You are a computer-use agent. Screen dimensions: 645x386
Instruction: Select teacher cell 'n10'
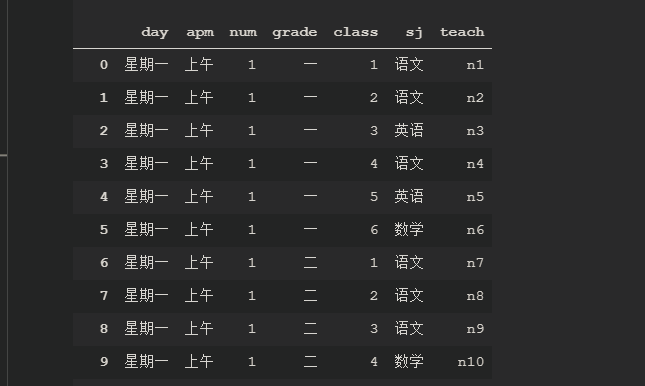pyautogui.click(x=471, y=362)
